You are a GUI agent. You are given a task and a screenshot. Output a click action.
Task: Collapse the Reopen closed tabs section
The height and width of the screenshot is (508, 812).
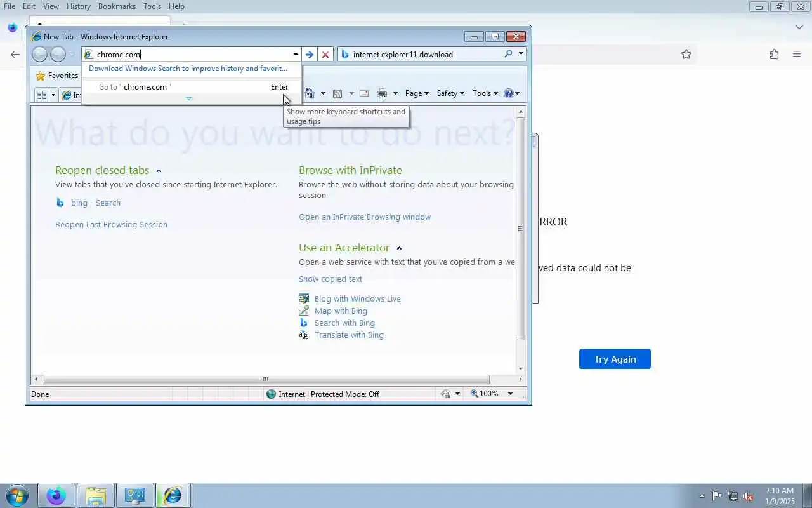[159, 171]
